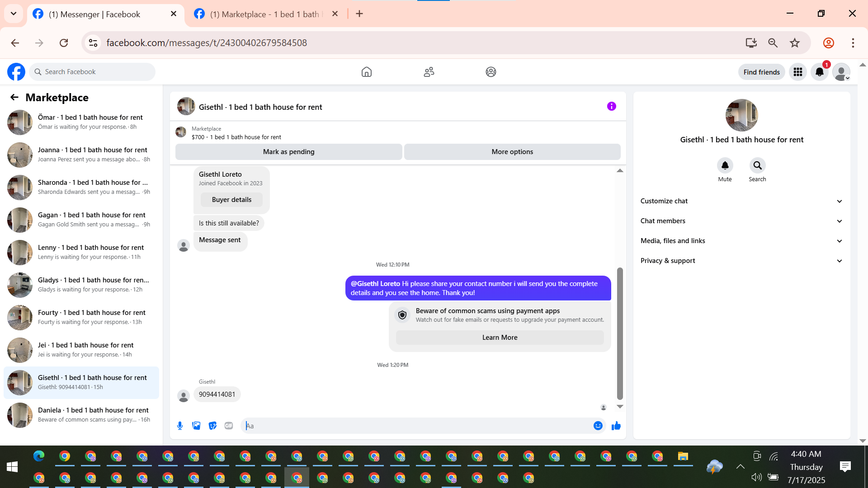The image size is (868, 488).
Task: Expand Customize chat section
Action: pos(741,201)
